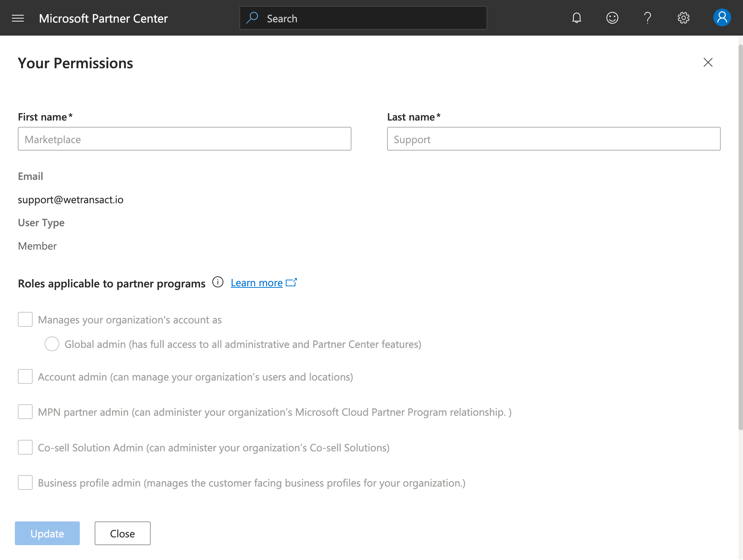743x560 pixels.
Task: Check 'Manages your organization's account as'
Action: (25, 319)
